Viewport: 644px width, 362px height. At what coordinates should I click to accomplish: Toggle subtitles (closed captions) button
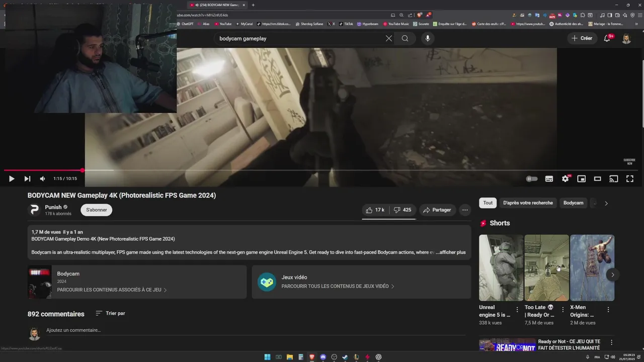point(549,178)
